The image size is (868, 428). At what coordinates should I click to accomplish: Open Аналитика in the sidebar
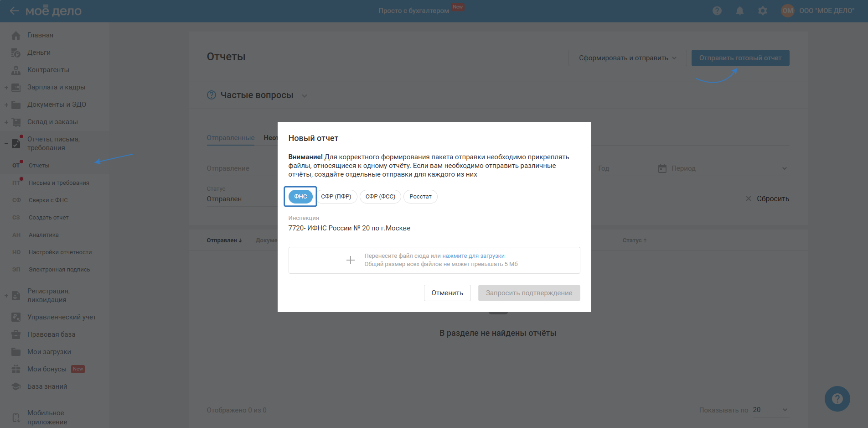[x=44, y=235]
